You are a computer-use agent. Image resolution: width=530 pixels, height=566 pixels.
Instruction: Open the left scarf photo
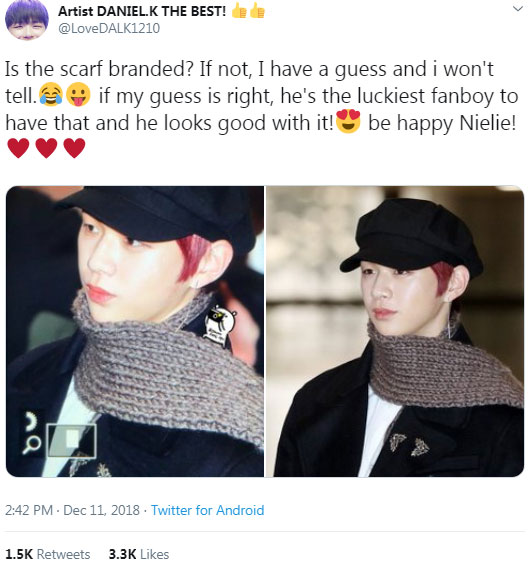(x=135, y=331)
